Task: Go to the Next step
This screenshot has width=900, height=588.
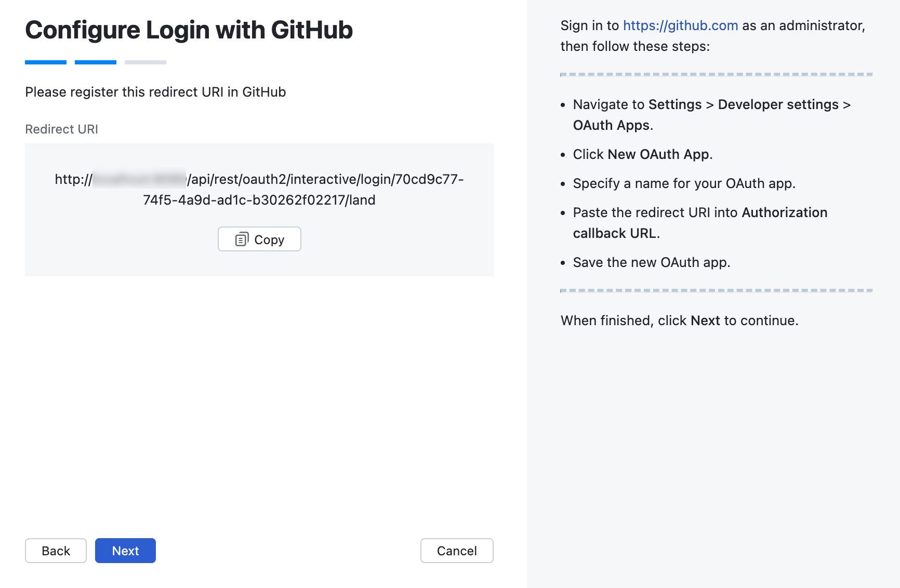Action: [x=125, y=551]
